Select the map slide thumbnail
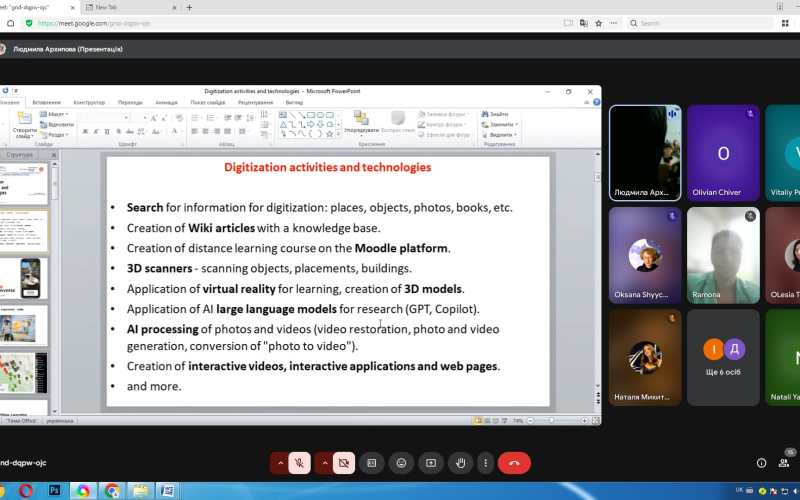The width and height of the screenshot is (800, 500). point(23,373)
